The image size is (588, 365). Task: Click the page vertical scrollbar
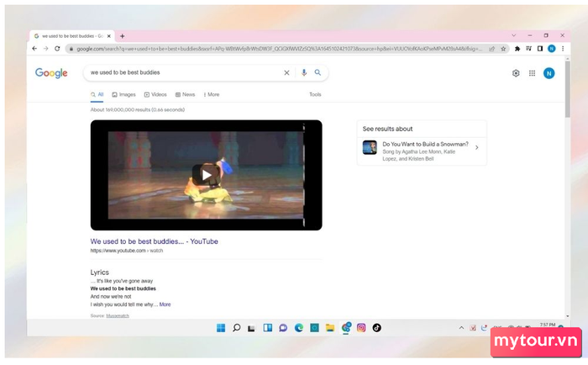coord(567,90)
